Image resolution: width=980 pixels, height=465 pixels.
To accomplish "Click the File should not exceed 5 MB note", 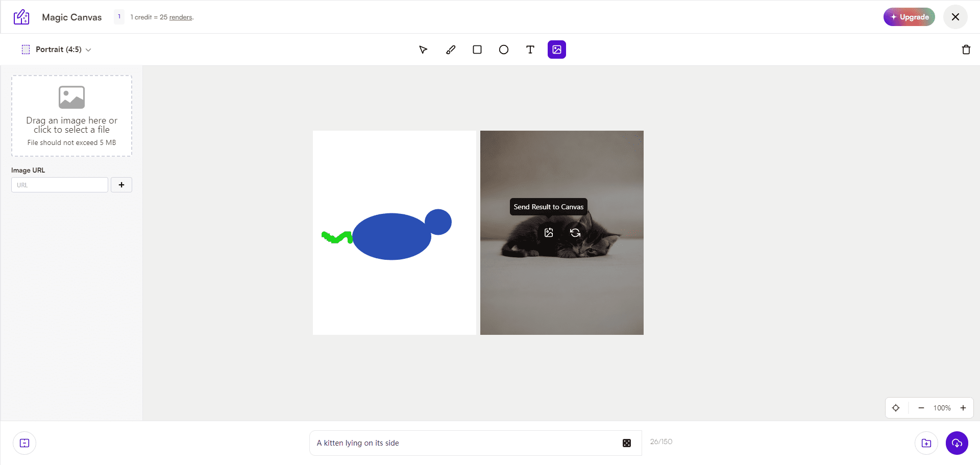I will coord(71,142).
